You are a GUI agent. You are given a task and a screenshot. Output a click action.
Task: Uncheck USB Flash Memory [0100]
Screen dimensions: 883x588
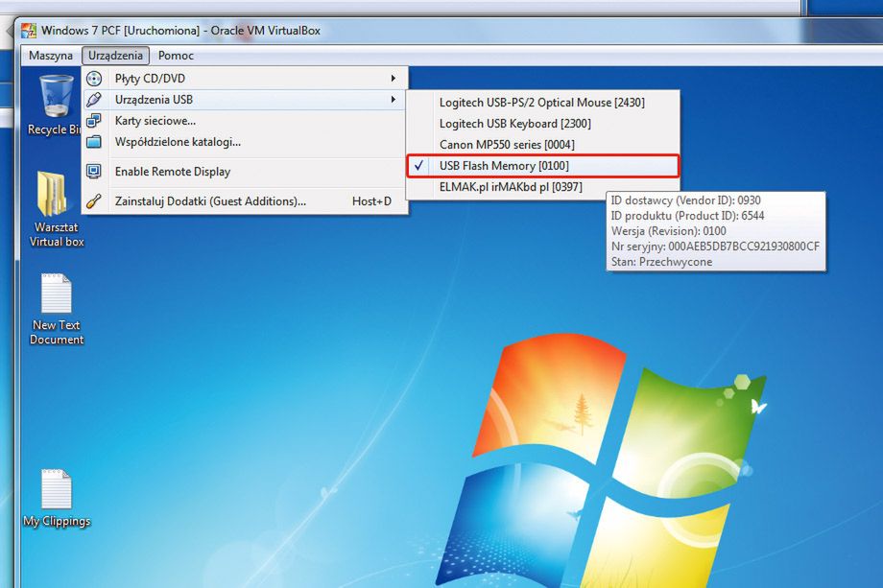(543, 166)
